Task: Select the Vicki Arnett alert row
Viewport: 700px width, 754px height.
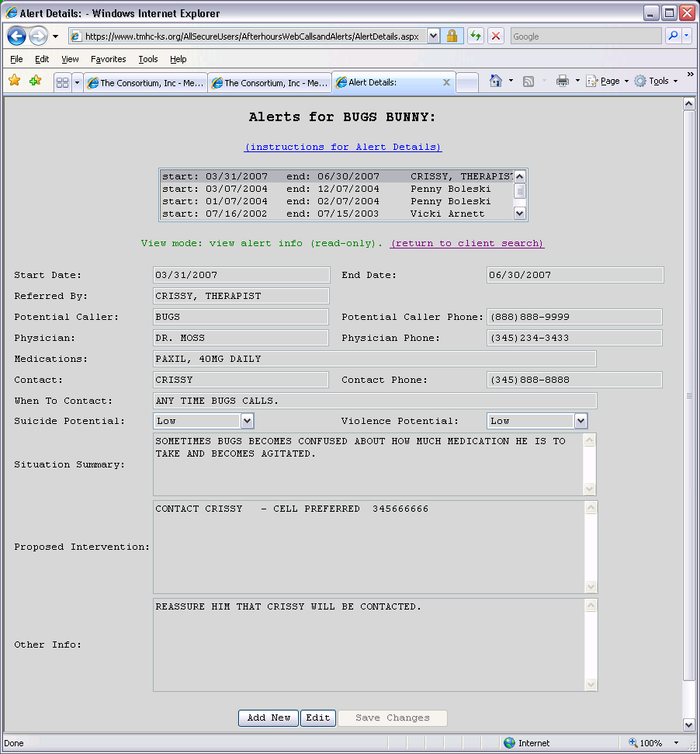Action: [337, 214]
